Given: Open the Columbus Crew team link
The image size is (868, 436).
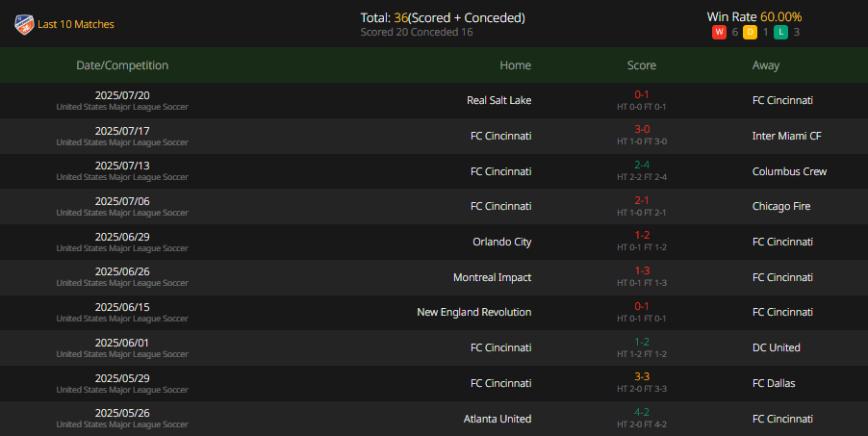Looking at the screenshot, I should 789,171.
